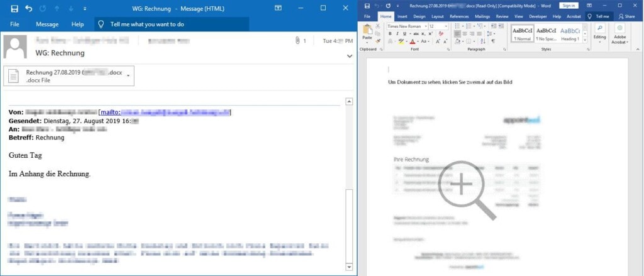Viewport: 644px width, 276px height.
Task: Open Change Case Aa dropdown
Action: [425, 41]
